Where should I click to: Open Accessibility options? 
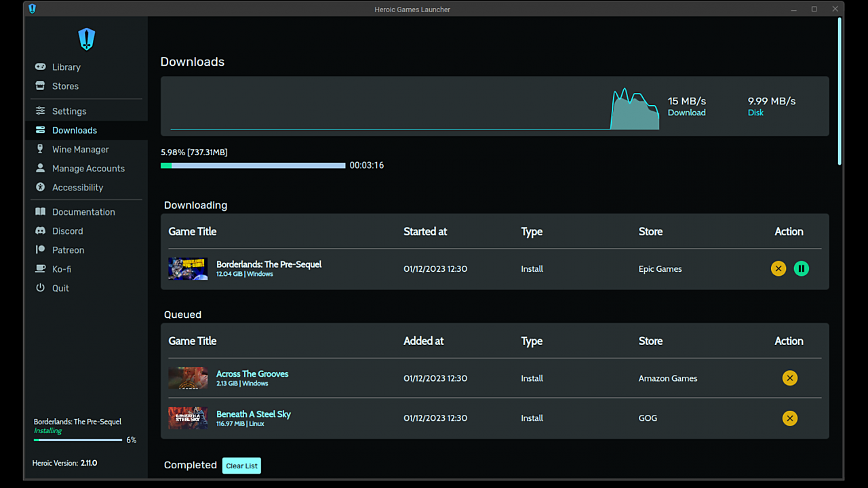click(77, 187)
